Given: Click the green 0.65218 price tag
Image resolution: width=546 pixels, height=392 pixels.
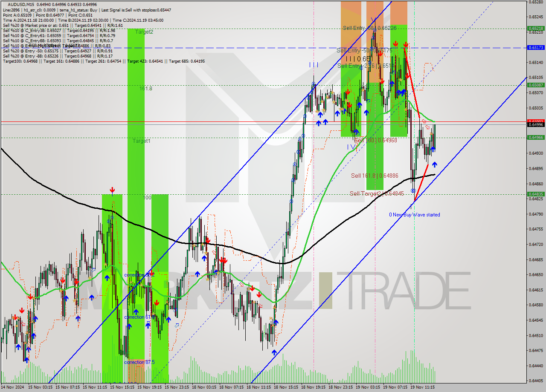Looking at the screenshot, I should (x=536, y=29).
